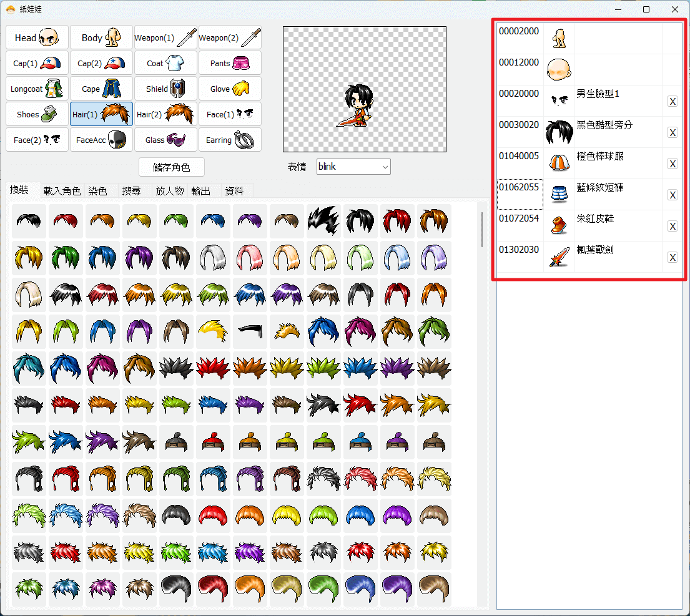Pick the black headband hair in fourth row

point(250,331)
